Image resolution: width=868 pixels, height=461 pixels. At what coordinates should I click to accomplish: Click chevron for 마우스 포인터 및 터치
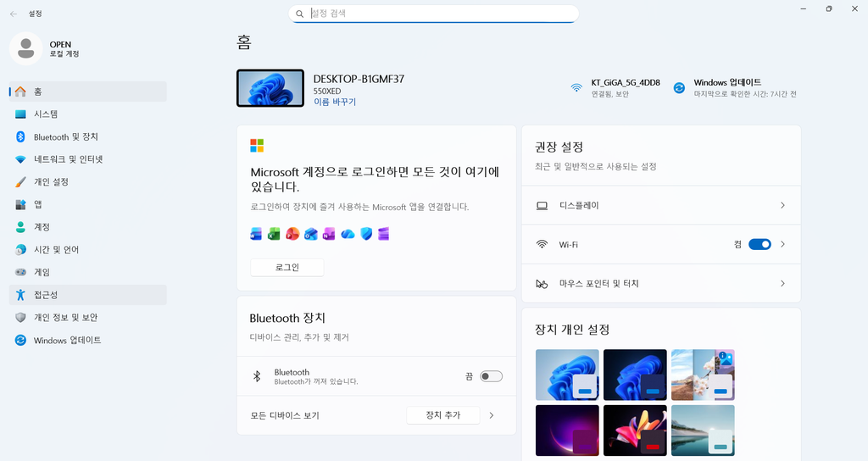782,283
